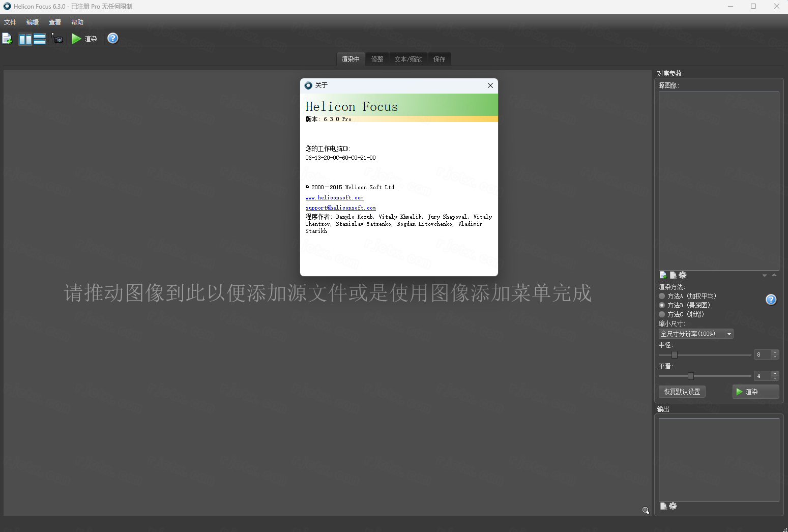Click the 半径 value field showing 8
Viewport: 788px width, 532px height.
762,354
